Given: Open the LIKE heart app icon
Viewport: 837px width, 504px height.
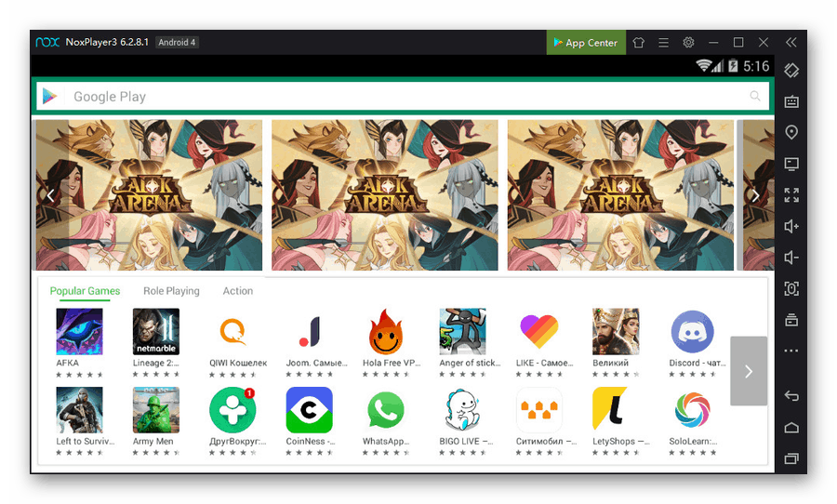Looking at the screenshot, I should click(x=539, y=332).
